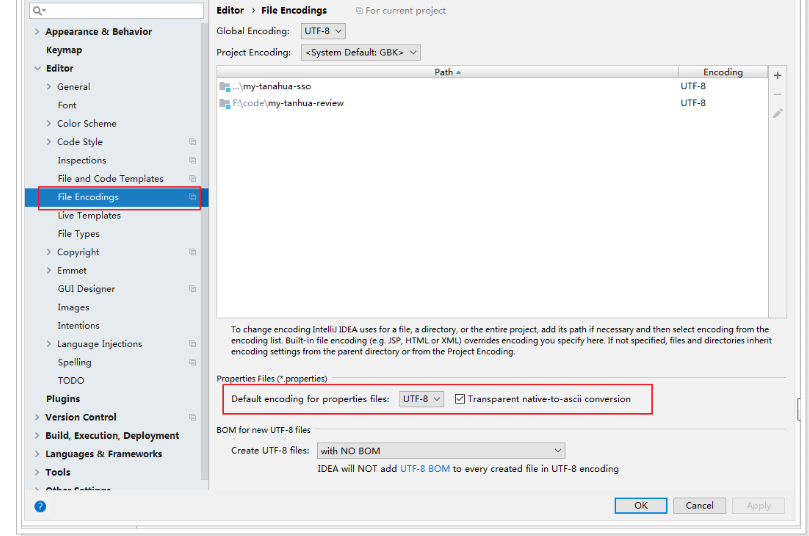Image resolution: width=809 pixels, height=536 pixels.
Task: Open the Global Encoding dropdown
Action: pyautogui.click(x=323, y=31)
